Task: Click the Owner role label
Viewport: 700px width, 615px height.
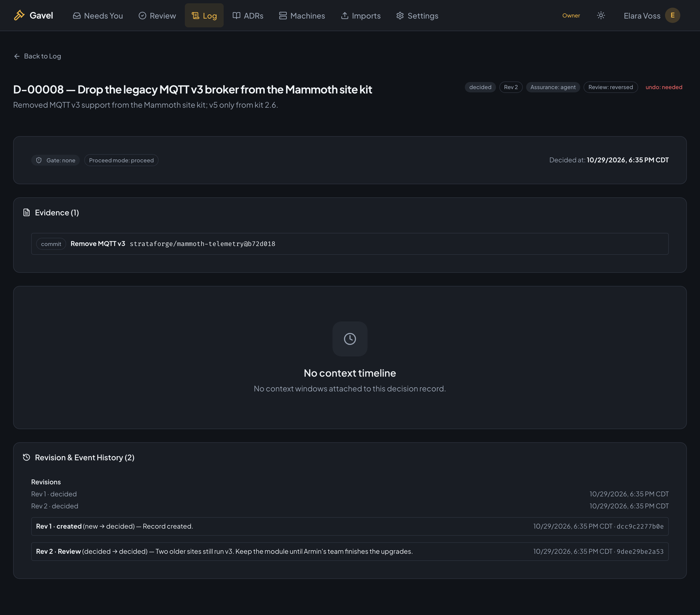Action: click(571, 16)
